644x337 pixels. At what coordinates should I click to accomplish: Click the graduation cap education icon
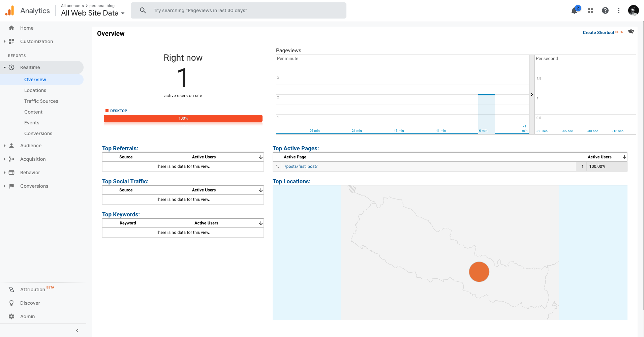pos(631,32)
